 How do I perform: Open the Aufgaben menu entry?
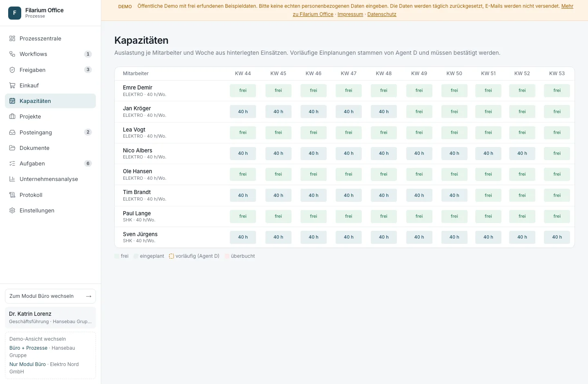[x=50, y=163]
